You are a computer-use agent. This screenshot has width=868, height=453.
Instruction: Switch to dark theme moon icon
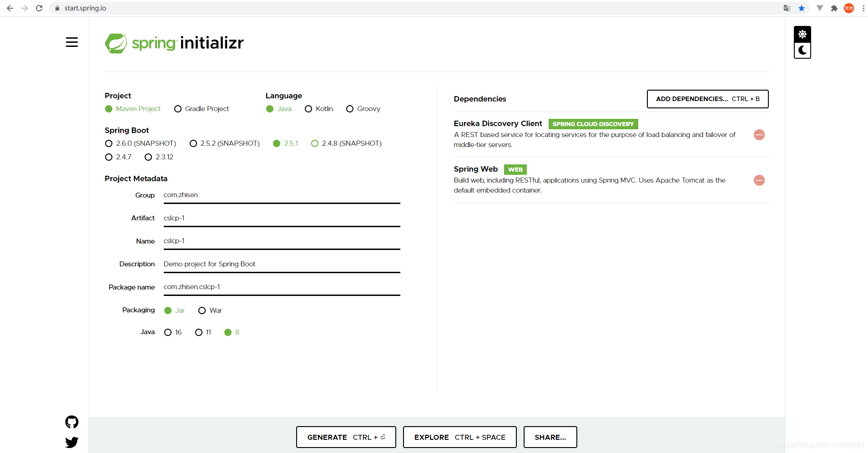tap(802, 50)
